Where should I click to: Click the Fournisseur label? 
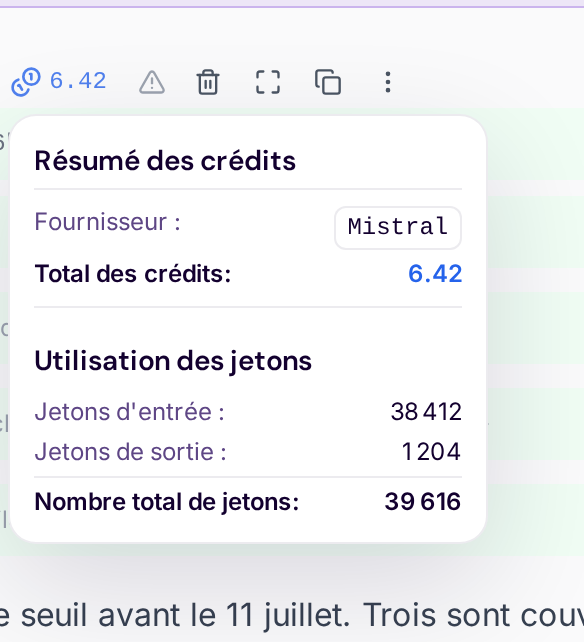coord(107,222)
